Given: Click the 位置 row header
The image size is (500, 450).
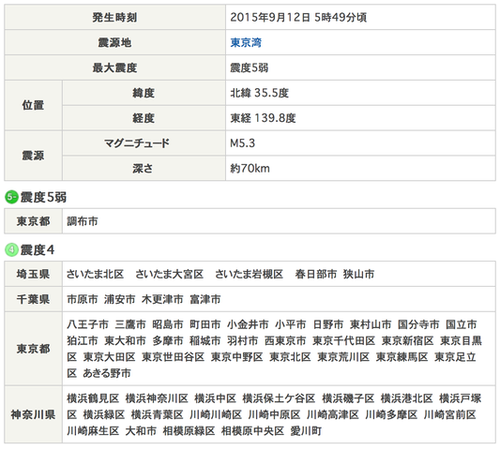Looking at the screenshot, I should [x=33, y=105].
